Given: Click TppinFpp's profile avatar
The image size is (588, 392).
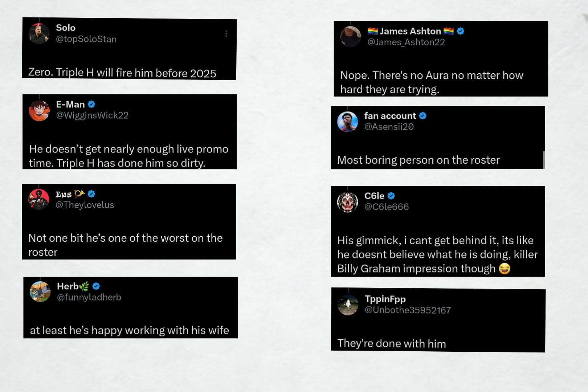Looking at the screenshot, I should click(348, 305).
